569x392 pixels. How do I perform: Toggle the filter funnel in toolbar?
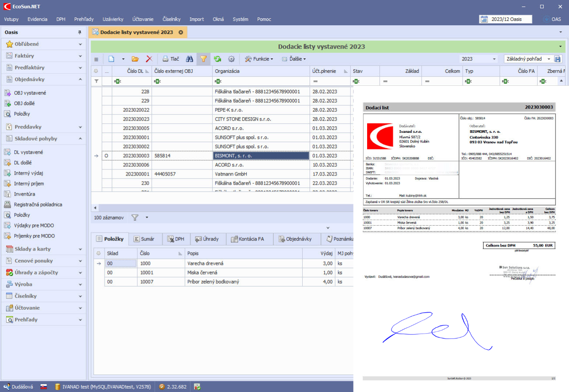(203, 59)
